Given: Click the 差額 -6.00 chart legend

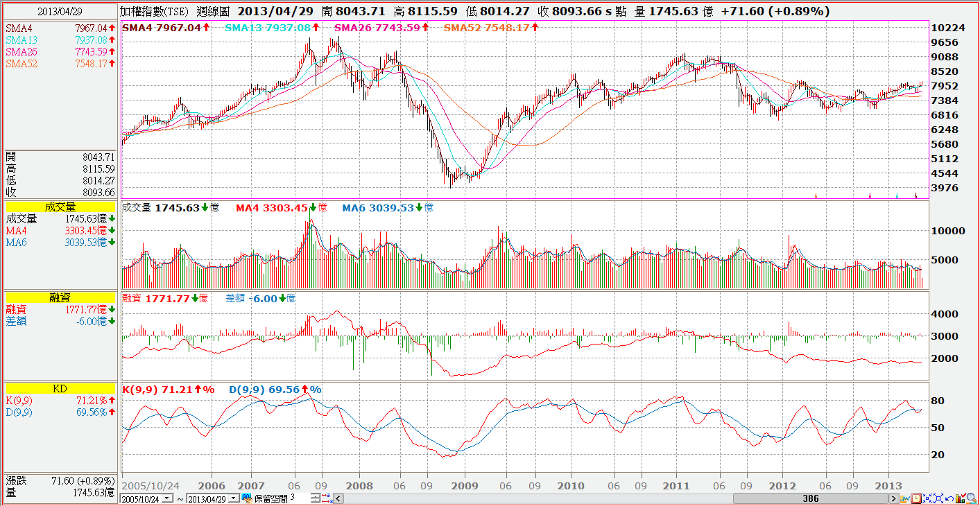Looking at the screenshot, I should click(260, 299).
